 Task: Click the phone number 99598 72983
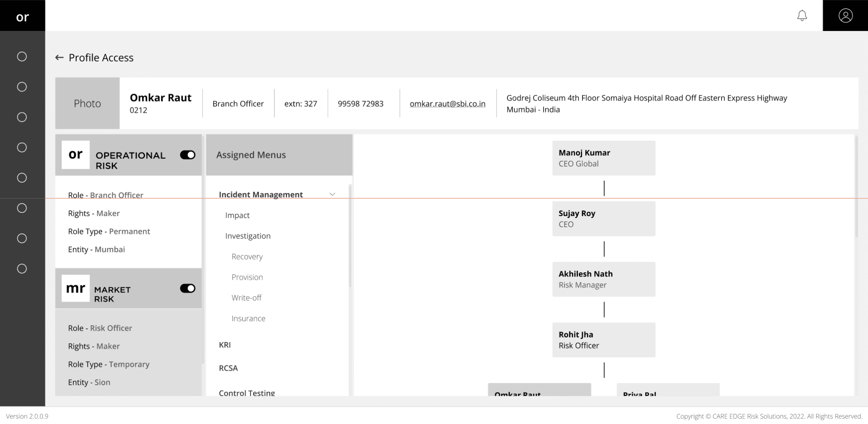coord(361,104)
